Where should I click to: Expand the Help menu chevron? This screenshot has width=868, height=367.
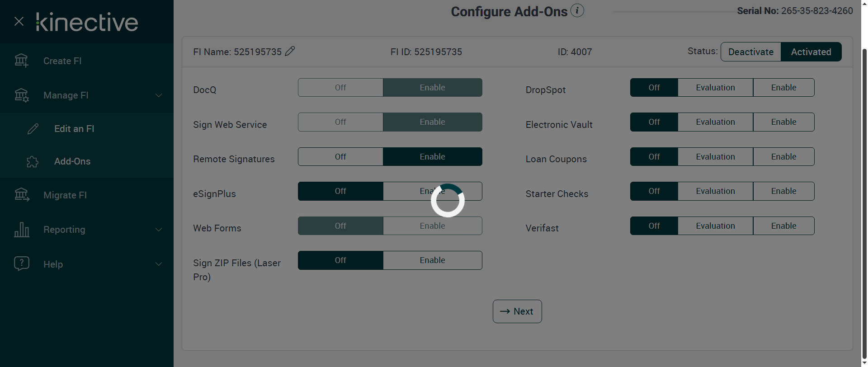pyautogui.click(x=159, y=264)
